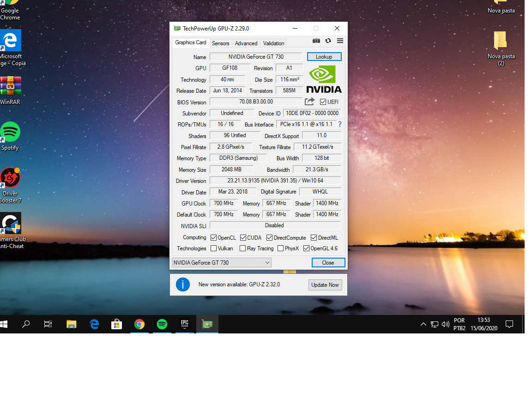Open Driver Booster 7 desktop shortcut
532x399 pixels.
tap(10, 185)
